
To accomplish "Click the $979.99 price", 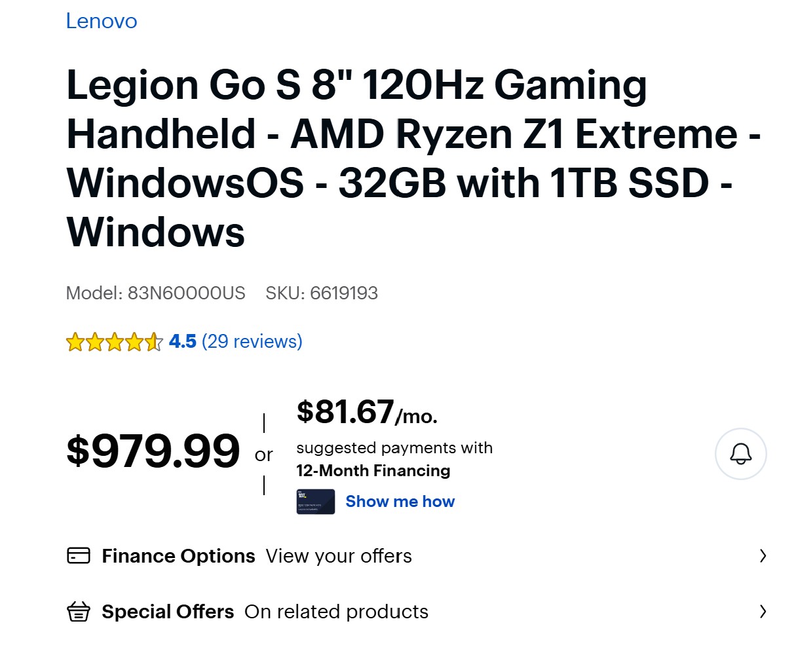I will point(153,451).
